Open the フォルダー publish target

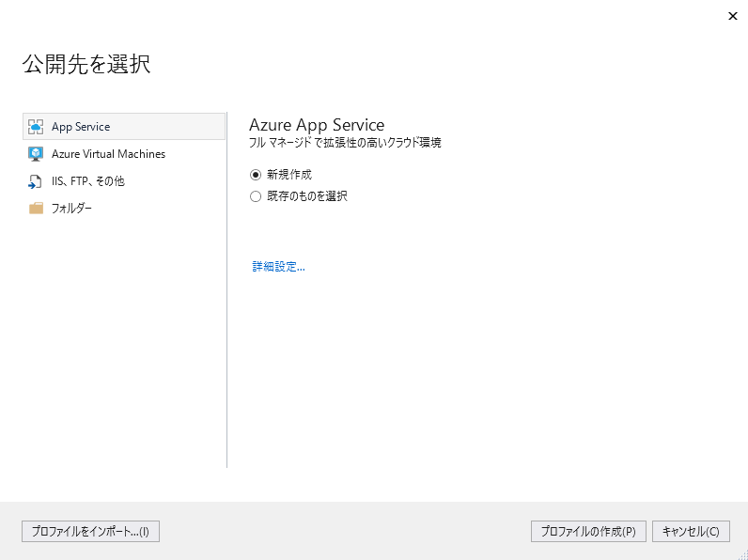pyautogui.click(x=71, y=209)
